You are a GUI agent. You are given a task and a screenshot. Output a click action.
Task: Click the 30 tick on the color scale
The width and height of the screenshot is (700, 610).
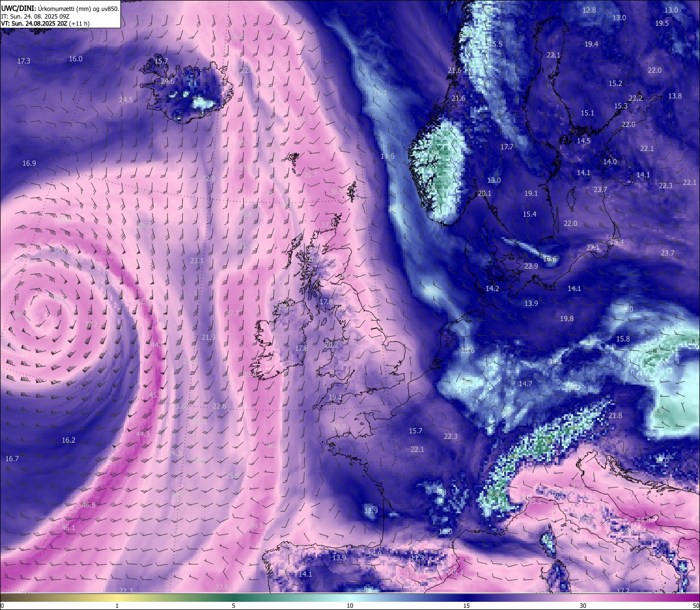[x=583, y=606]
